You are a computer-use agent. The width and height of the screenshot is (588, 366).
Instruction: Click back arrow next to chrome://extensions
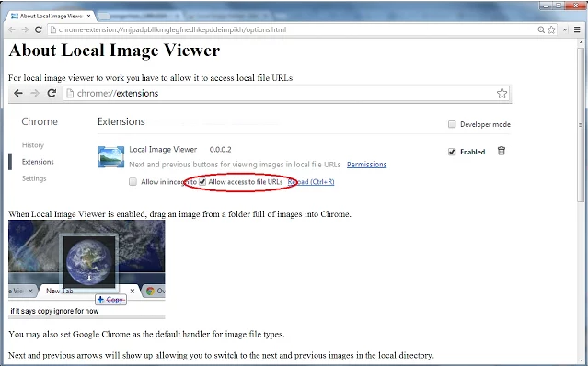coord(18,93)
